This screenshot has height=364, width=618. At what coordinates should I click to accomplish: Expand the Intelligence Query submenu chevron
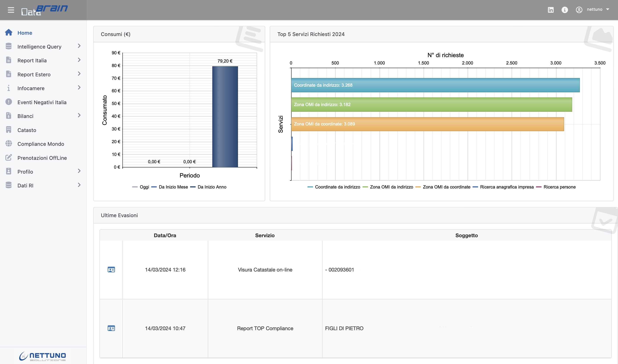[x=79, y=46]
